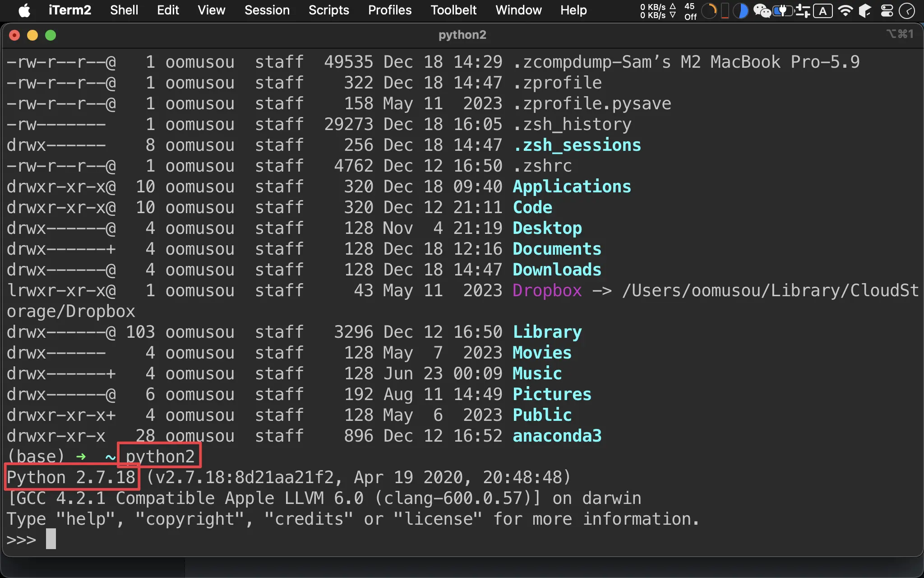Viewport: 924px width, 578px height.
Task: Click the .zsh_sessions directory name
Action: click(577, 145)
